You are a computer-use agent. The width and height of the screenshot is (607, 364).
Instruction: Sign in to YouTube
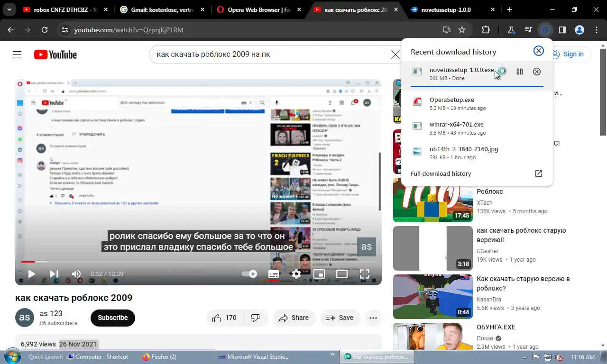(x=568, y=54)
